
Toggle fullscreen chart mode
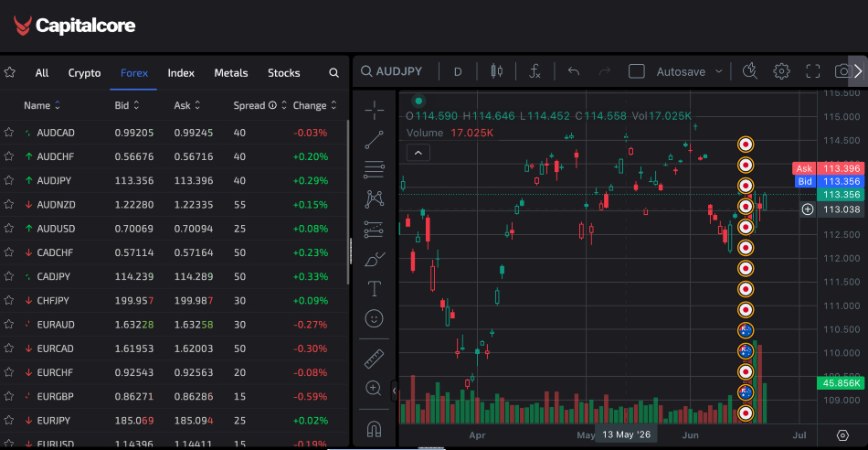[x=812, y=71]
